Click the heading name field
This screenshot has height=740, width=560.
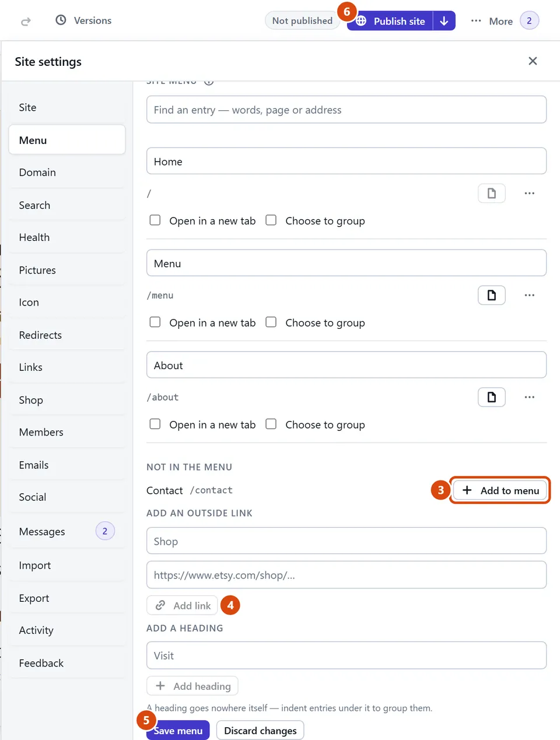346,655
